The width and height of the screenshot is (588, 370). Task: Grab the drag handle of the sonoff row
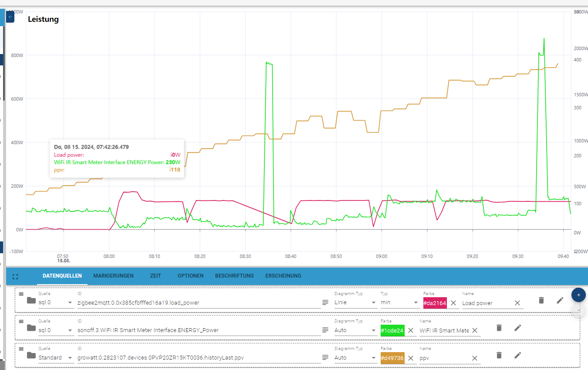point(21,322)
